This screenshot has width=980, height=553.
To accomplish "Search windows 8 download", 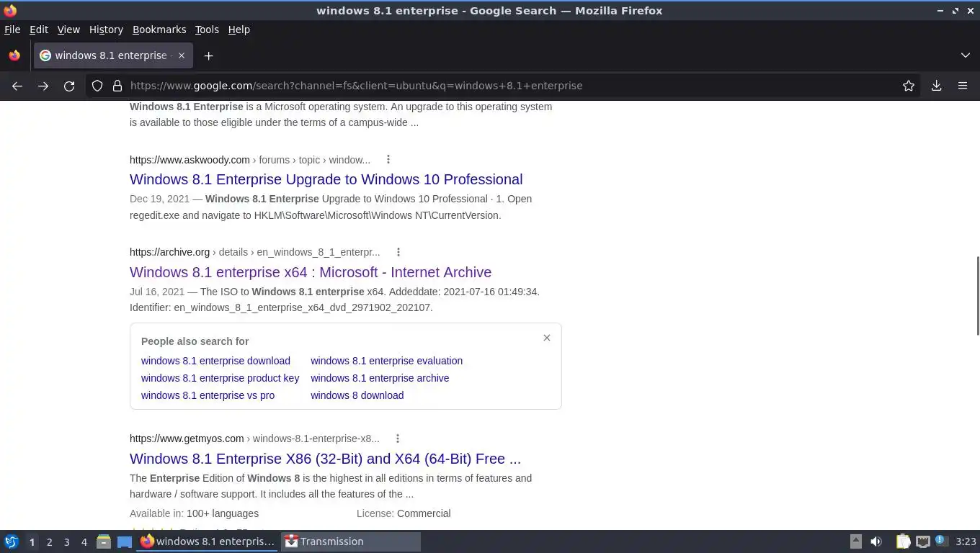I will tap(357, 395).
